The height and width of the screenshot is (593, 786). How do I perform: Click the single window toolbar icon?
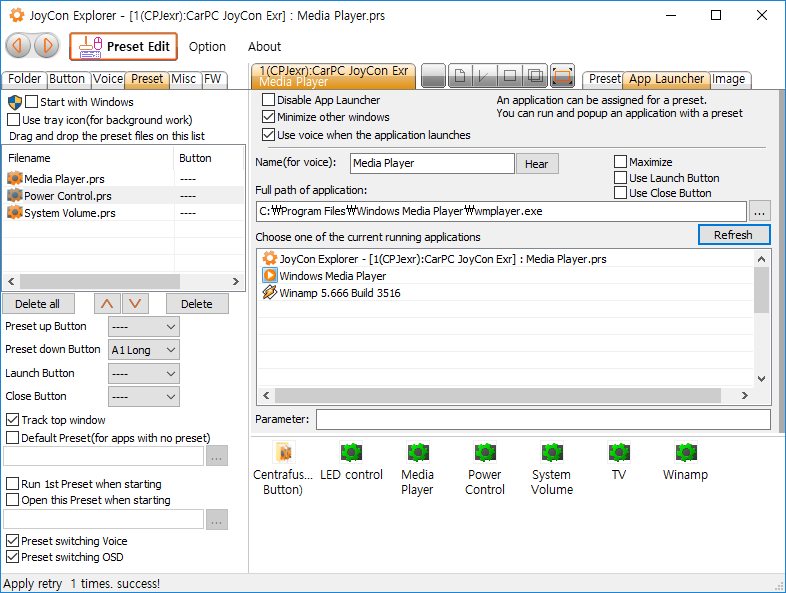[x=510, y=76]
